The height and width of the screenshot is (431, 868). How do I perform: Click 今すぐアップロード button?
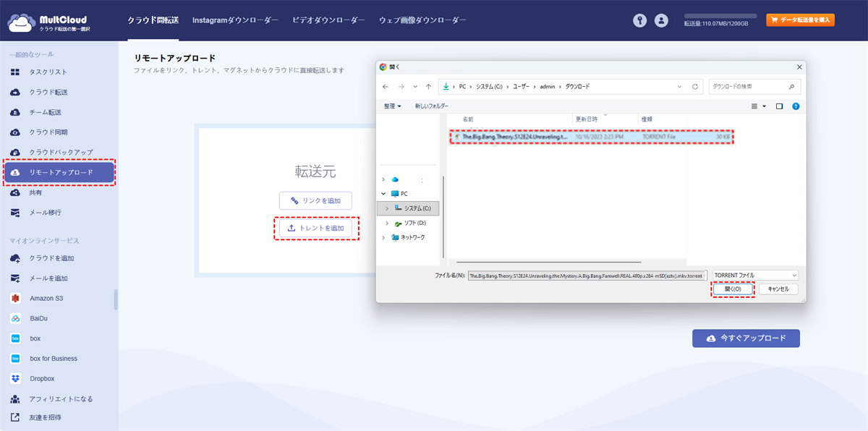point(746,338)
